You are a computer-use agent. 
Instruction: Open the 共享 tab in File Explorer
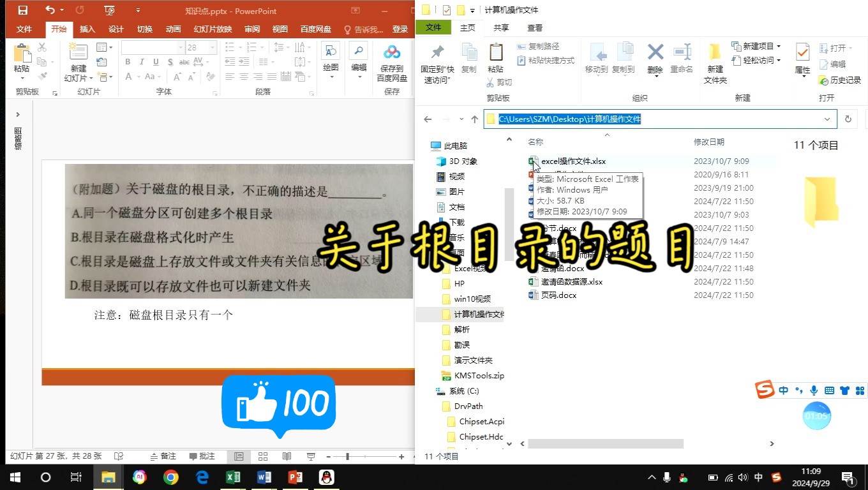[500, 27]
